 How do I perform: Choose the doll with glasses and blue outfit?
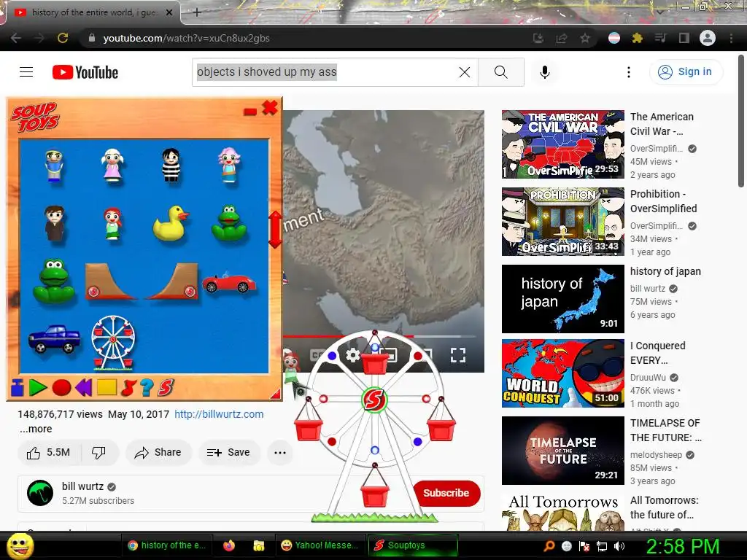pyautogui.click(x=54, y=166)
